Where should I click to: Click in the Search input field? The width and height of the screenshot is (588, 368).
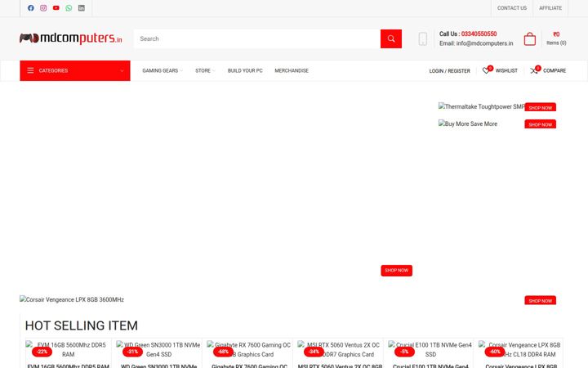click(x=257, y=38)
